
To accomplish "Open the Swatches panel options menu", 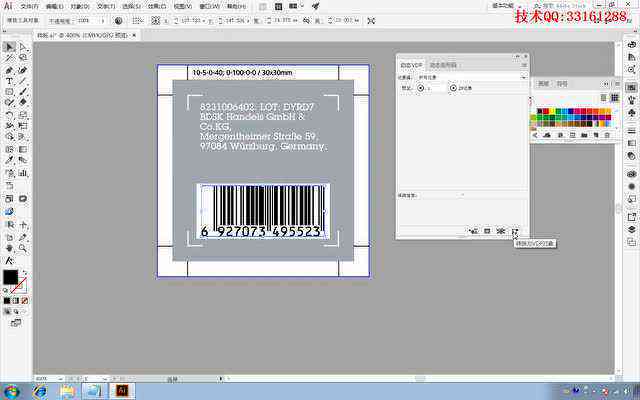I will pyautogui.click(x=617, y=84).
